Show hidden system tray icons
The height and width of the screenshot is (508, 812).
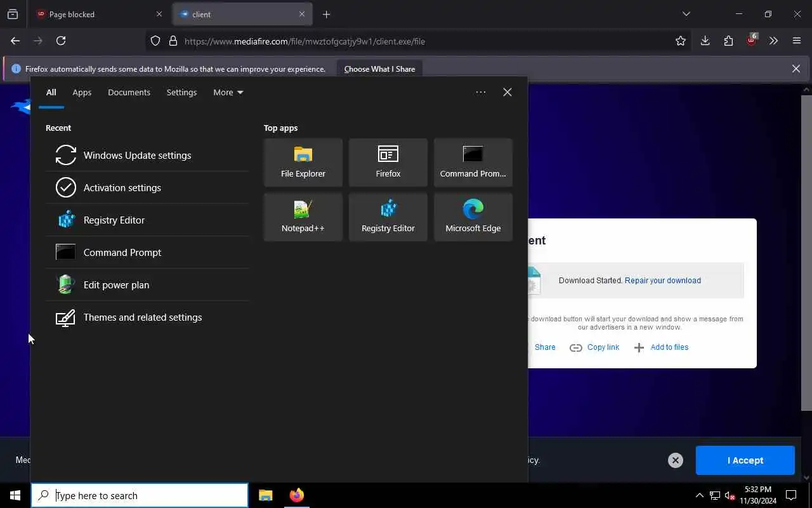point(699,495)
